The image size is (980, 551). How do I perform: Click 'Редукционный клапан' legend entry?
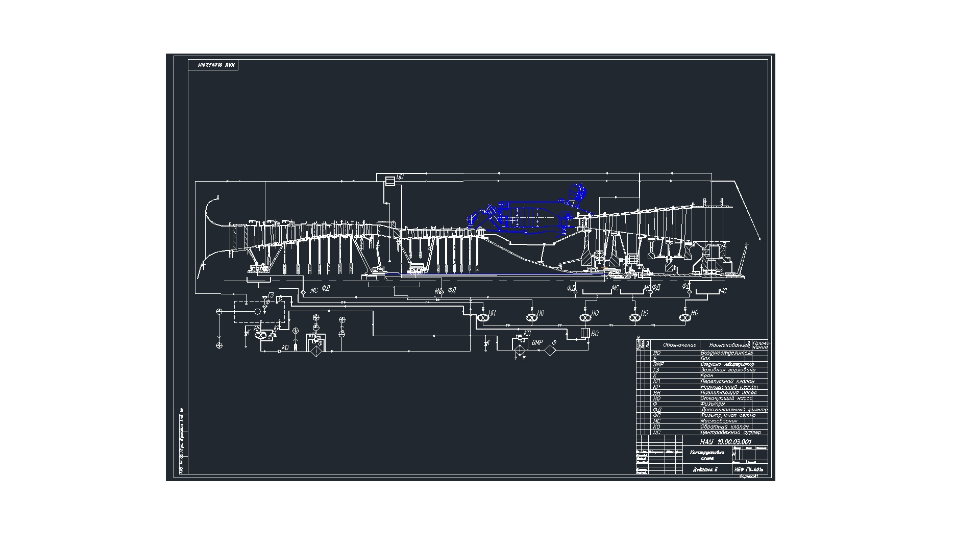pyautogui.click(x=729, y=387)
